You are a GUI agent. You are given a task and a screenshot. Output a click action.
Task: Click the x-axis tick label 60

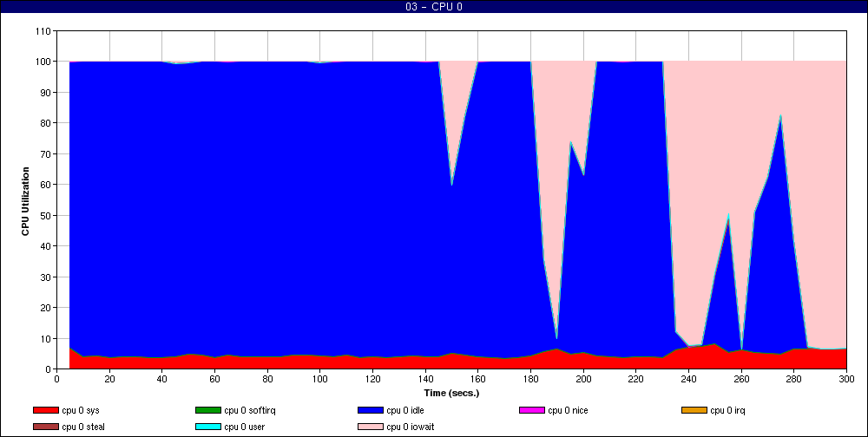click(214, 379)
